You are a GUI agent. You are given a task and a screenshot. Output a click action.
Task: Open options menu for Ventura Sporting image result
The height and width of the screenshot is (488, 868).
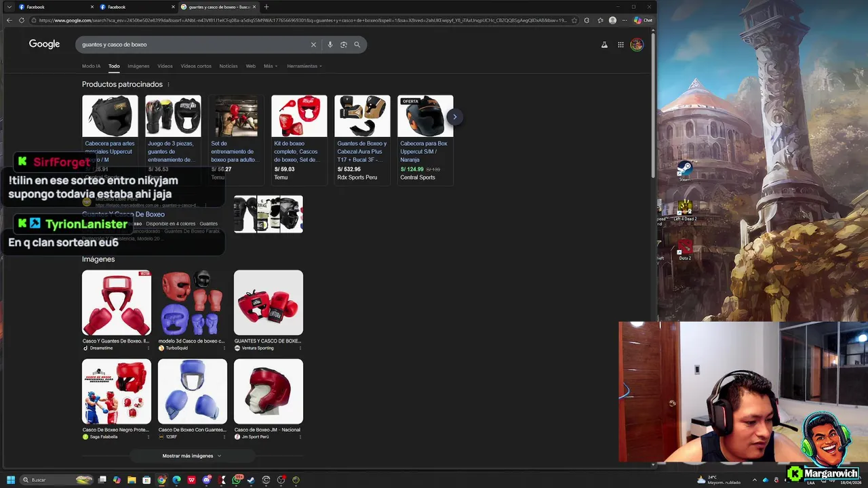point(300,348)
